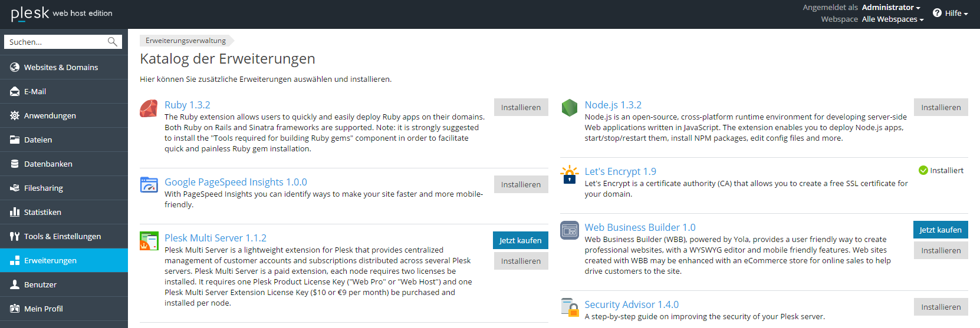The width and height of the screenshot is (980, 328).
Task: Open Websites & Domains in sidebar
Action: coord(64,67)
